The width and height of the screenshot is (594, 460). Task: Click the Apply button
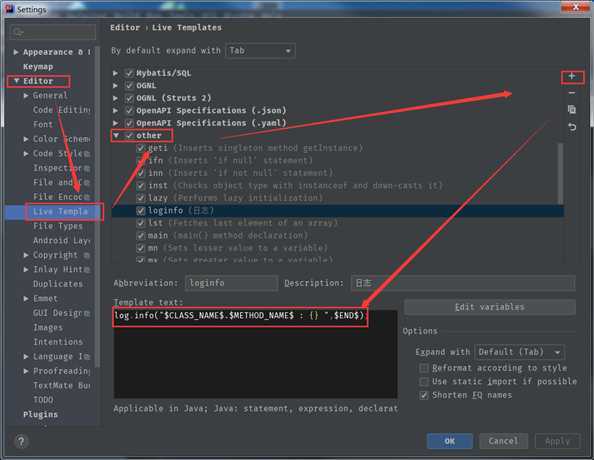[x=557, y=441]
